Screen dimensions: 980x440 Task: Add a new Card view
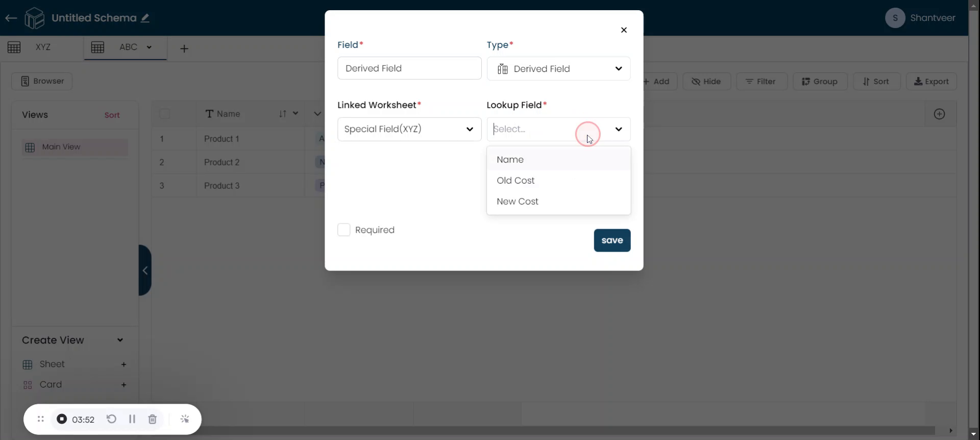pos(124,385)
